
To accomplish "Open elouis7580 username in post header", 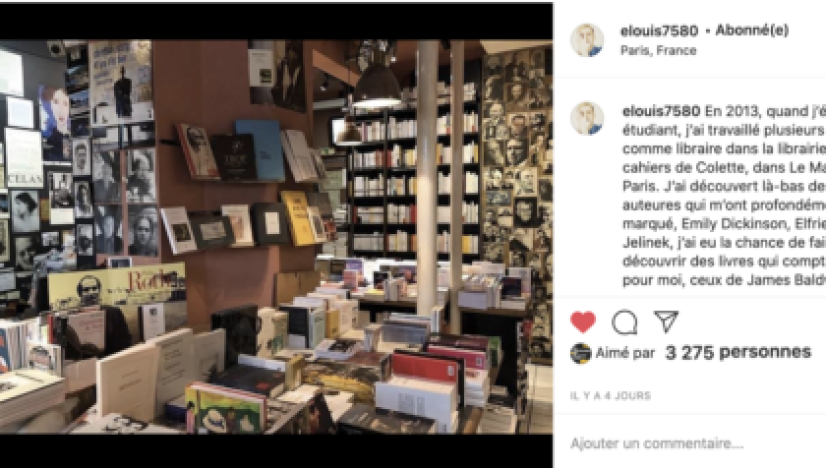I will tap(659, 31).
